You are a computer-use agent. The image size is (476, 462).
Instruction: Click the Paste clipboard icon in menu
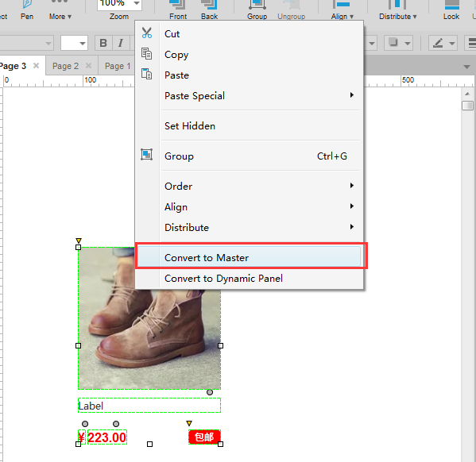147,74
